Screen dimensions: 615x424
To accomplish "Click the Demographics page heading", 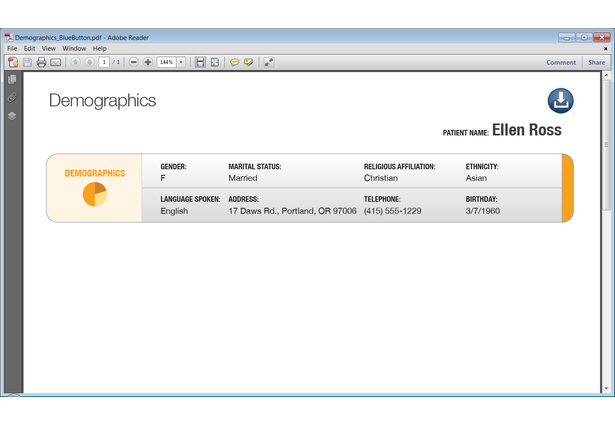I will (102, 101).
